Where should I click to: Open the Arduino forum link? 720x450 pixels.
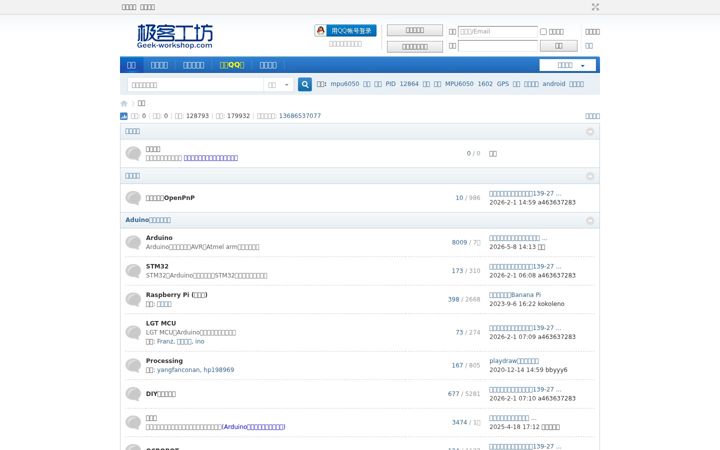tap(159, 238)
